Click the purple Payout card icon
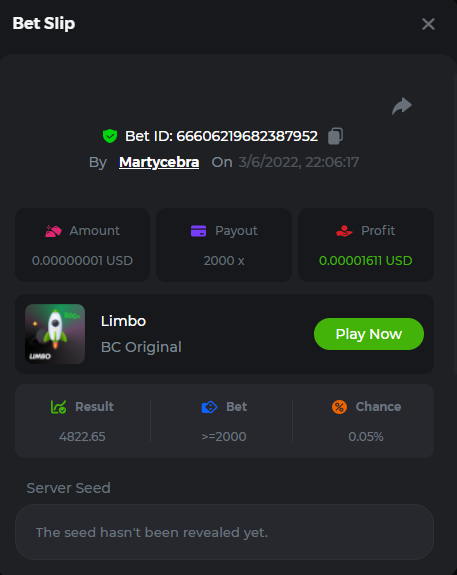The image size is (457, 575). [198, 231]
